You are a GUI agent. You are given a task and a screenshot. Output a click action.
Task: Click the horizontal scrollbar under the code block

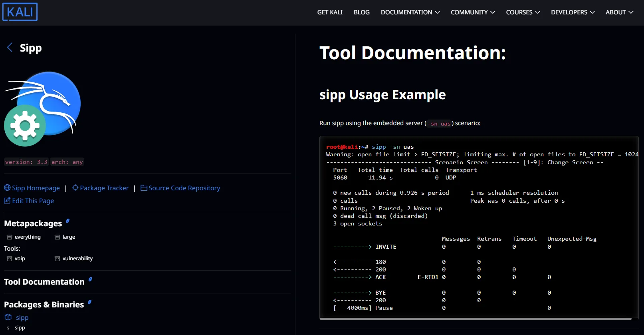click(476, 319)
